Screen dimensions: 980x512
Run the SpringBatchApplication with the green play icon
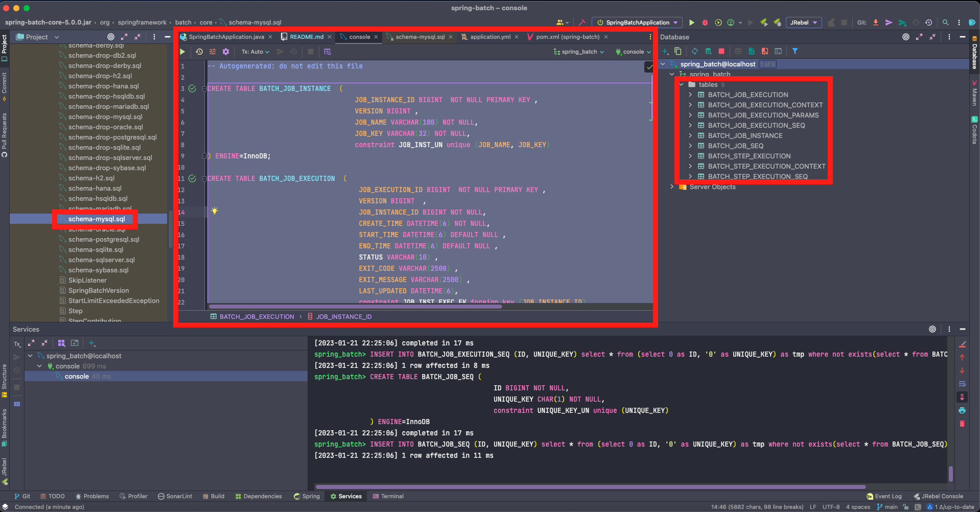[691, 22]
